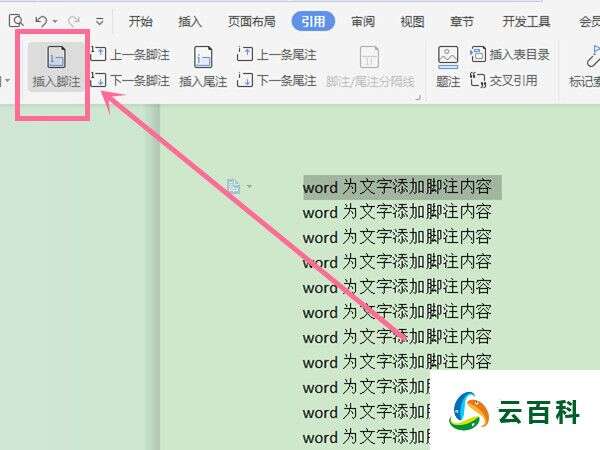Open the 审阅 tab
The height and width of the screenshot is (450, 600).
point(363,21)
